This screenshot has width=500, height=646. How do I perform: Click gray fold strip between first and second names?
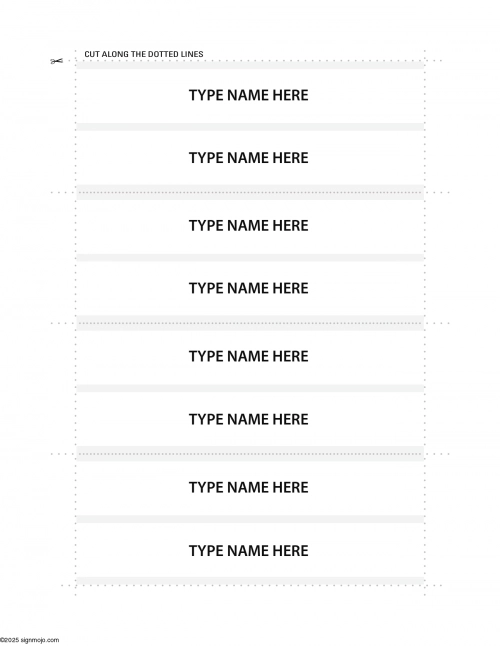pos(250,127)
